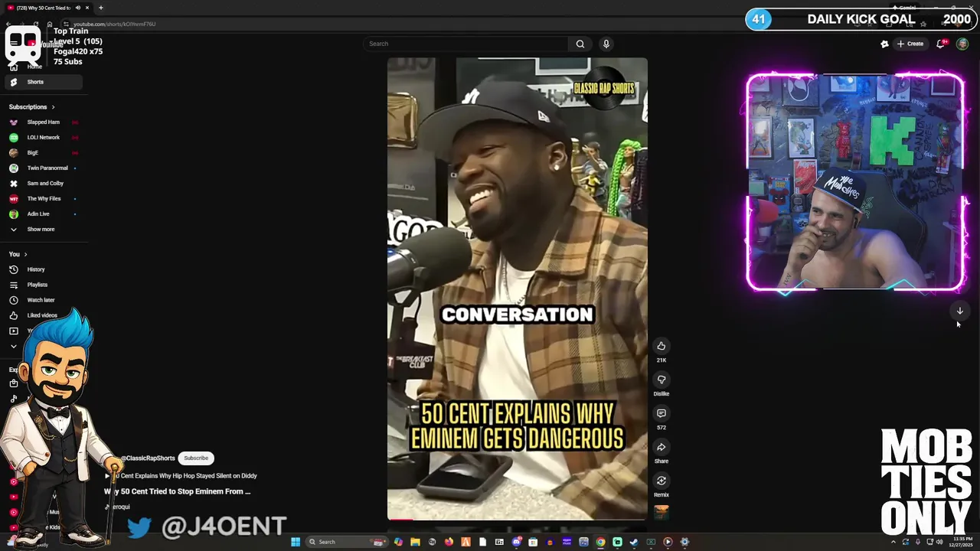The height and width of the screenshot is (551, 980).
Task: Open the Windows Start menu
Action: pos(296,542)
